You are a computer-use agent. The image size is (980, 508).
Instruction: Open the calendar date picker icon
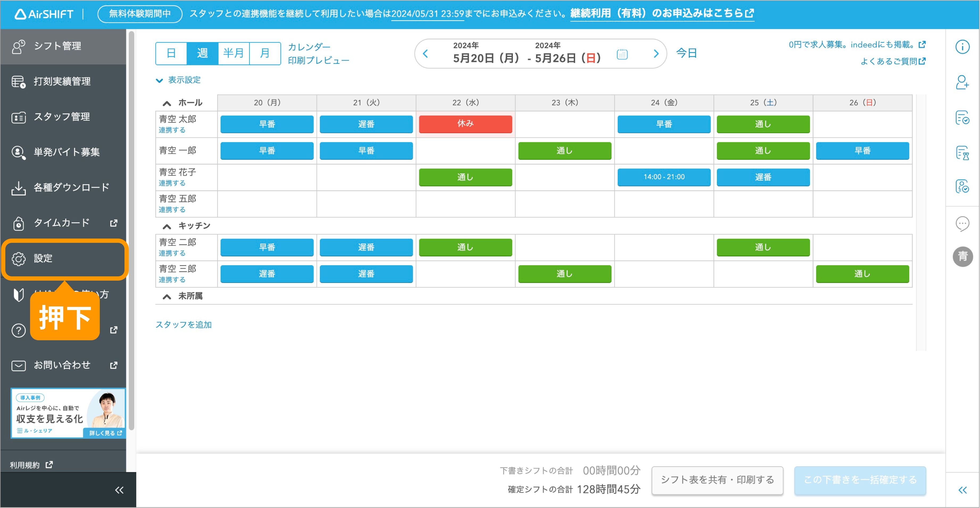point(622,54)
